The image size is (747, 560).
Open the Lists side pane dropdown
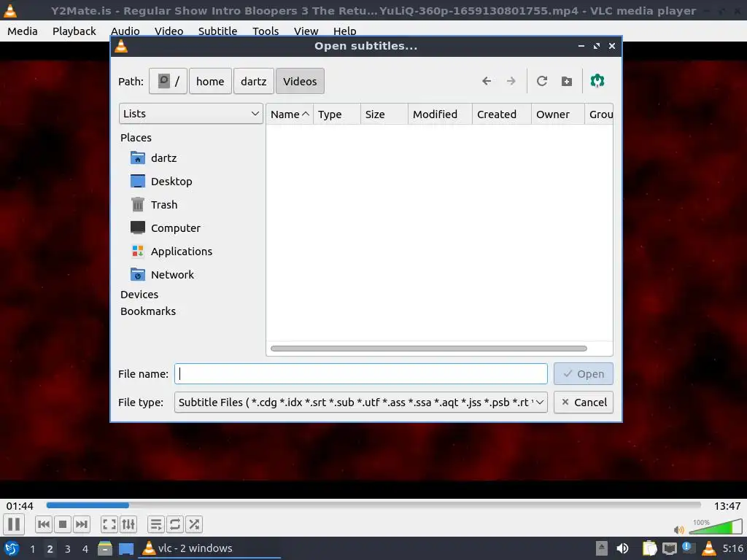point(190,114)
